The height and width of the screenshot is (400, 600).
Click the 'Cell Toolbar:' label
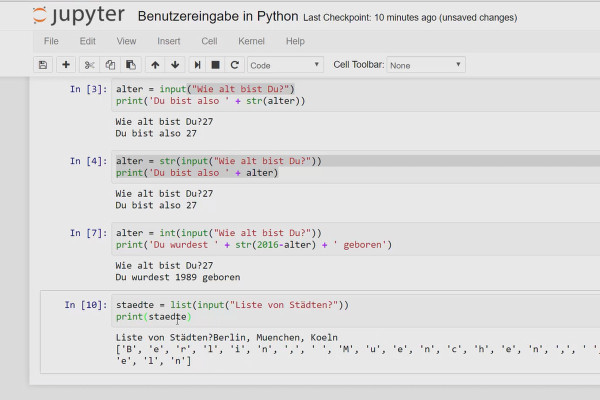359,65
